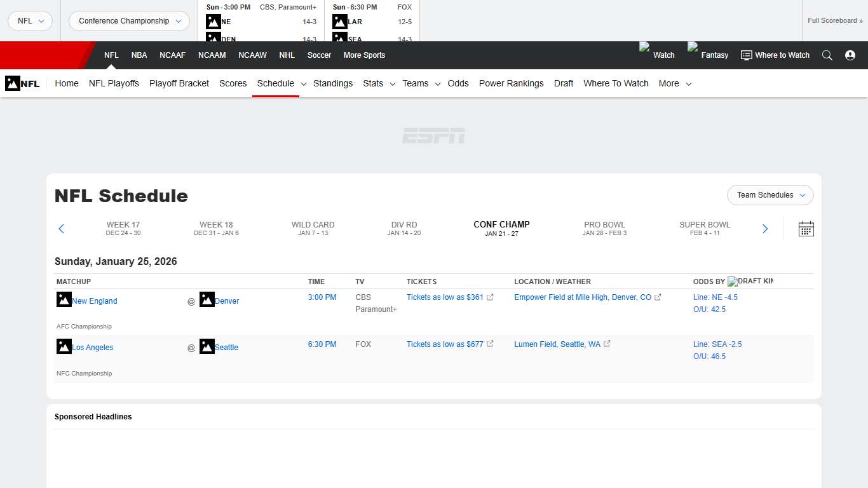Open the Conference Championship week dropdown
The width and height of the screenshot is (868, 488).
(129, 21)
